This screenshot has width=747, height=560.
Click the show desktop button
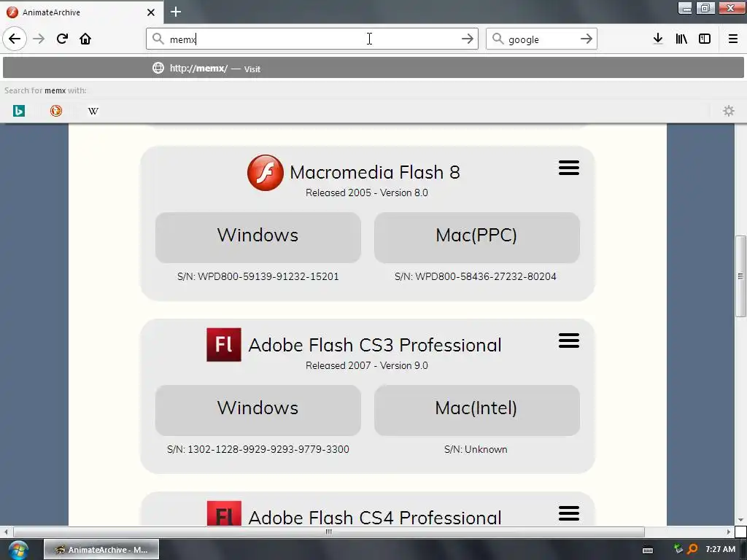pyautogui.click(x=745, y=550)
